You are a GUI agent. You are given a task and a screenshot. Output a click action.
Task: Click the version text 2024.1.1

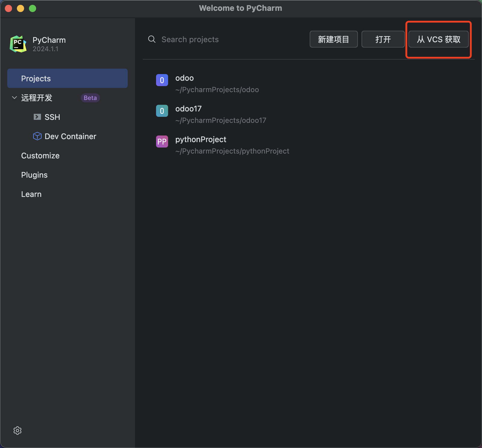45,49
